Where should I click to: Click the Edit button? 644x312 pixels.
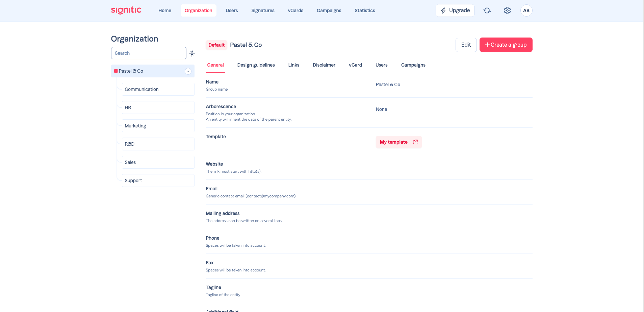[466, 45]
